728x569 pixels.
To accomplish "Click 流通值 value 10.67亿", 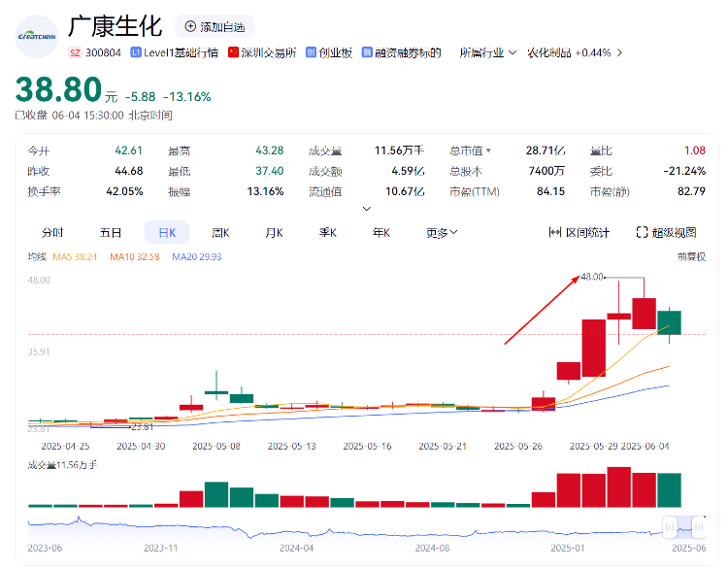I will (405, 191).
